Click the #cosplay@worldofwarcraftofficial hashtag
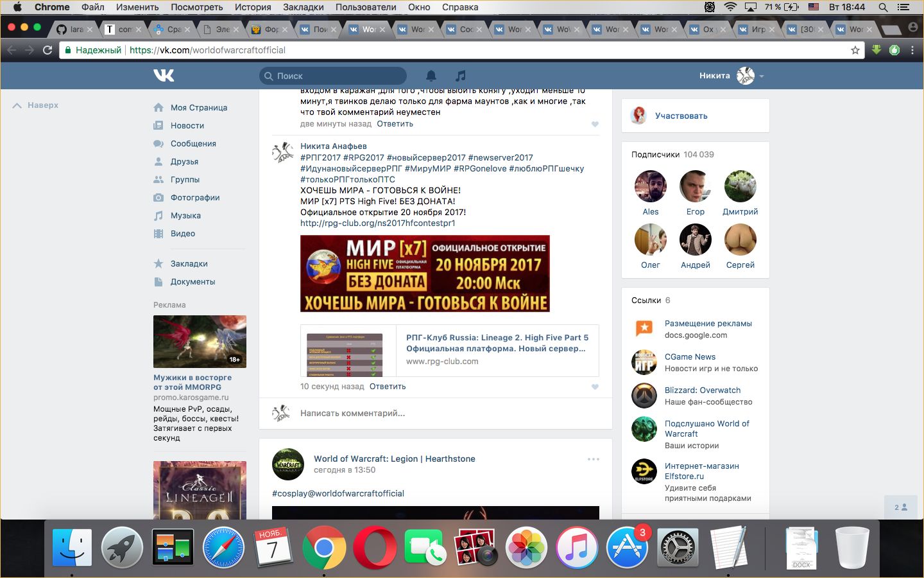Screen dimensions: 924x578 338,494
